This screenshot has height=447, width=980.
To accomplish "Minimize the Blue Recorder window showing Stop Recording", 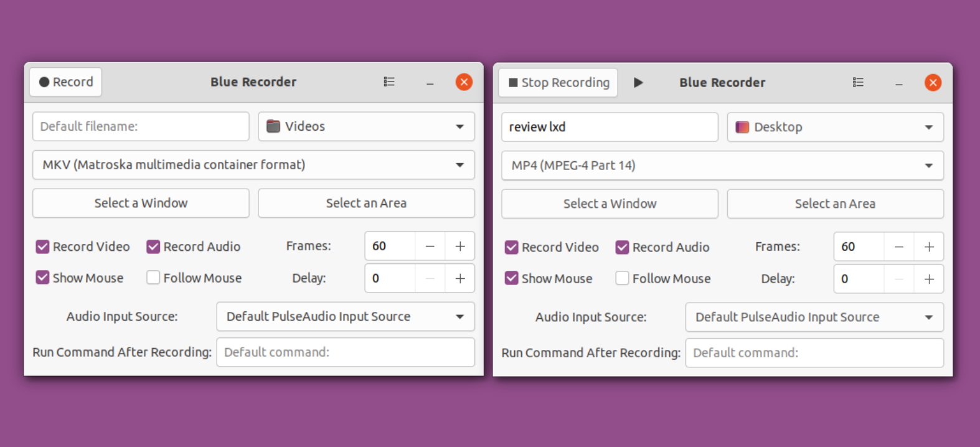I will click(x=899, y=83).
